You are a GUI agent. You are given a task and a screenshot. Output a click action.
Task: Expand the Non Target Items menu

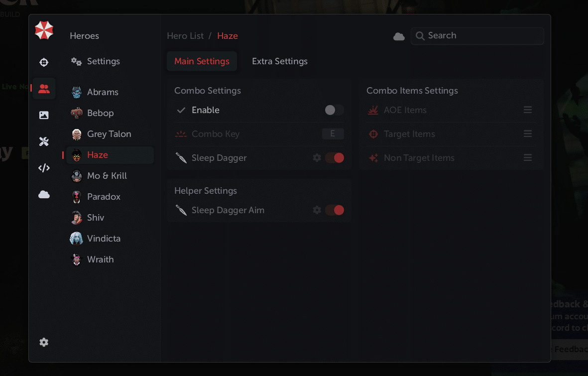click(528, 158)
